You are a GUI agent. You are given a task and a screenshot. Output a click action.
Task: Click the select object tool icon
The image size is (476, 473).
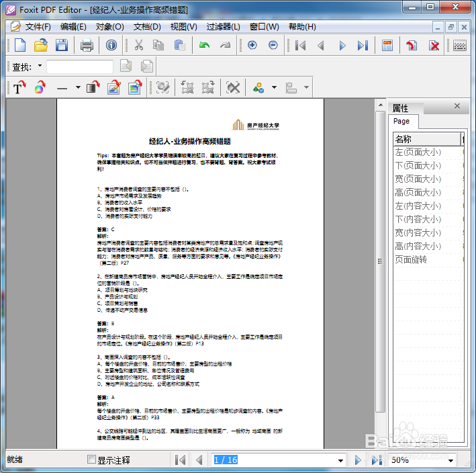(x=162, y=87)
